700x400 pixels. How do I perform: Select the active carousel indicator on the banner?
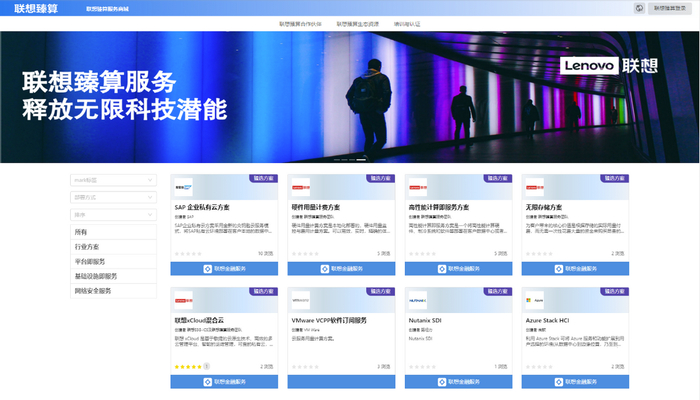(361, 159)
